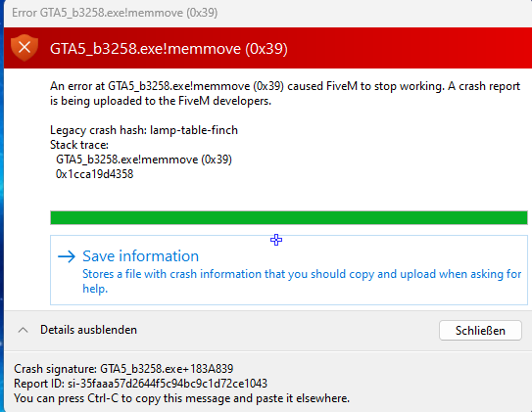This screenshot has width=532, height=412.
Task: Click the 'help.' text in Save information
Action: [x=95, y=289]
